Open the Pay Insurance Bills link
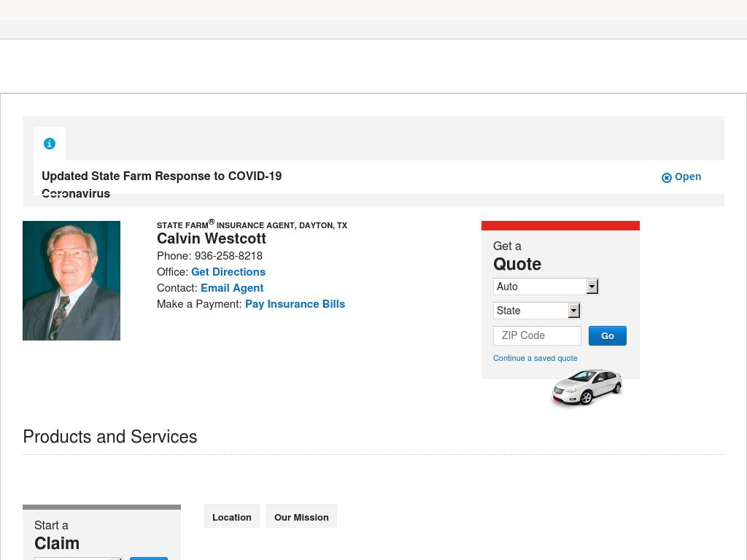 click(x=295, y=304)
